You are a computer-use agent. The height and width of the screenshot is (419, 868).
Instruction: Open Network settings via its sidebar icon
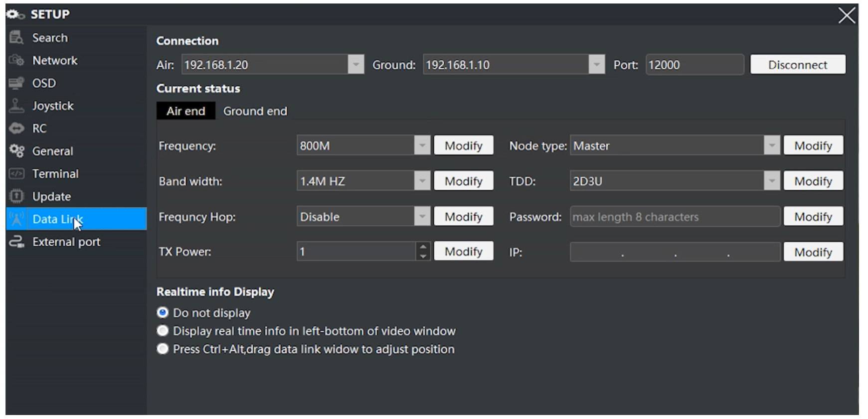point(16,60)
